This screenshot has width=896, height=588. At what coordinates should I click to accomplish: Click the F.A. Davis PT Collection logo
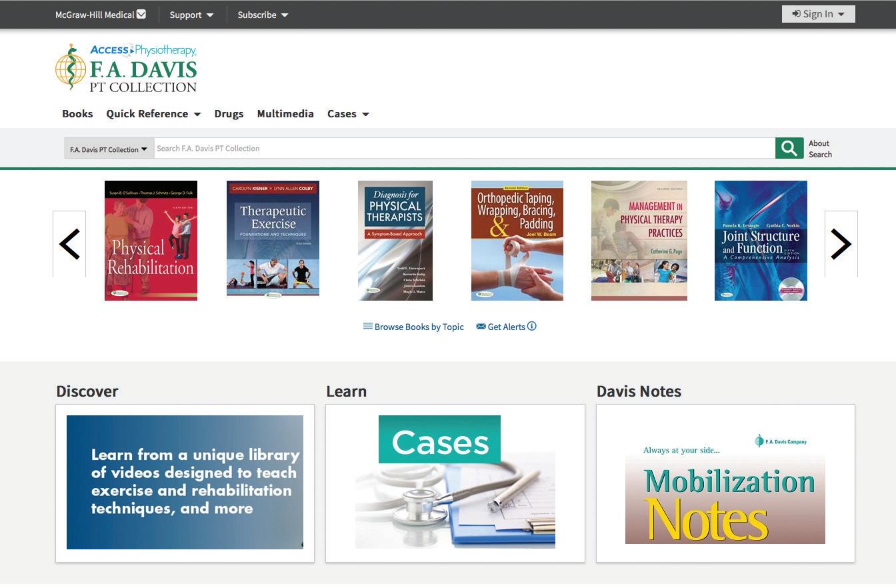click(127, 68)
